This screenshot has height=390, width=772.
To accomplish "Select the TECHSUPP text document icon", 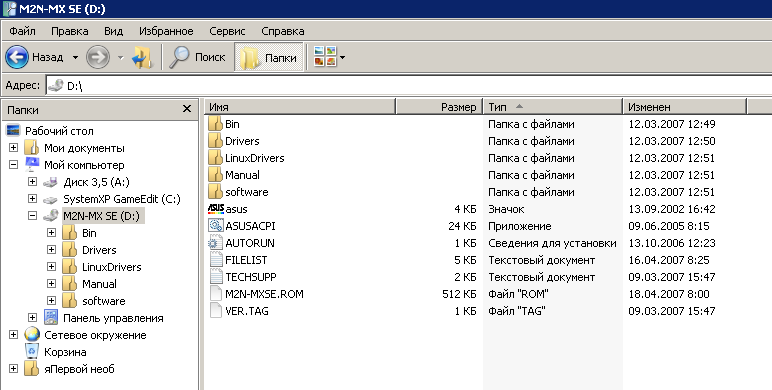I will [216, 277].
